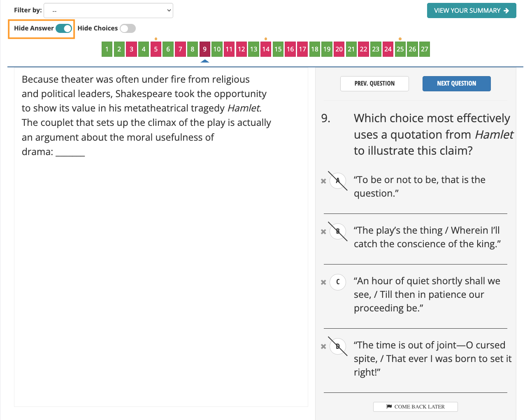Select the circled letter C answer option

(337, 282)
